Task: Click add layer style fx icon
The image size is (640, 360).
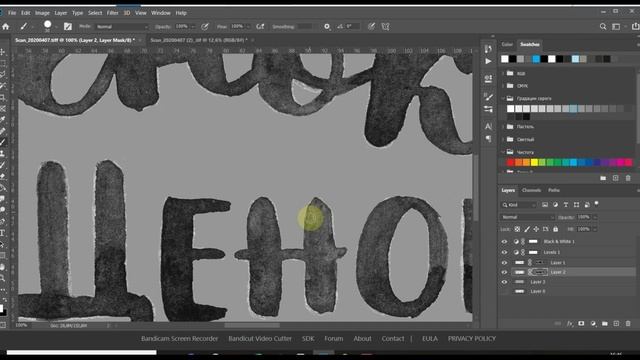Action: click(569, 324)
